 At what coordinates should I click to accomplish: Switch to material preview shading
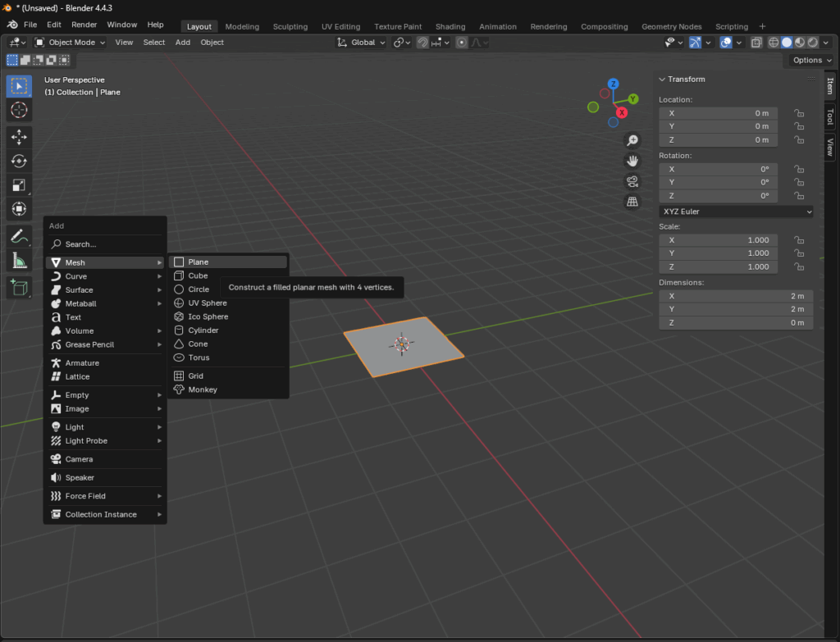tap(800, 43)
